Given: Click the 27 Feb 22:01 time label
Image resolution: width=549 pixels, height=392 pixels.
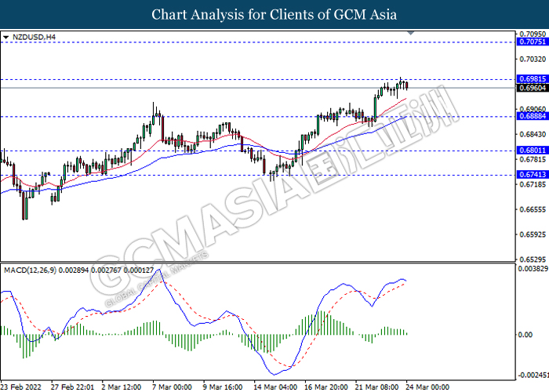Looking at the screenshot, I should click(72, 387).
